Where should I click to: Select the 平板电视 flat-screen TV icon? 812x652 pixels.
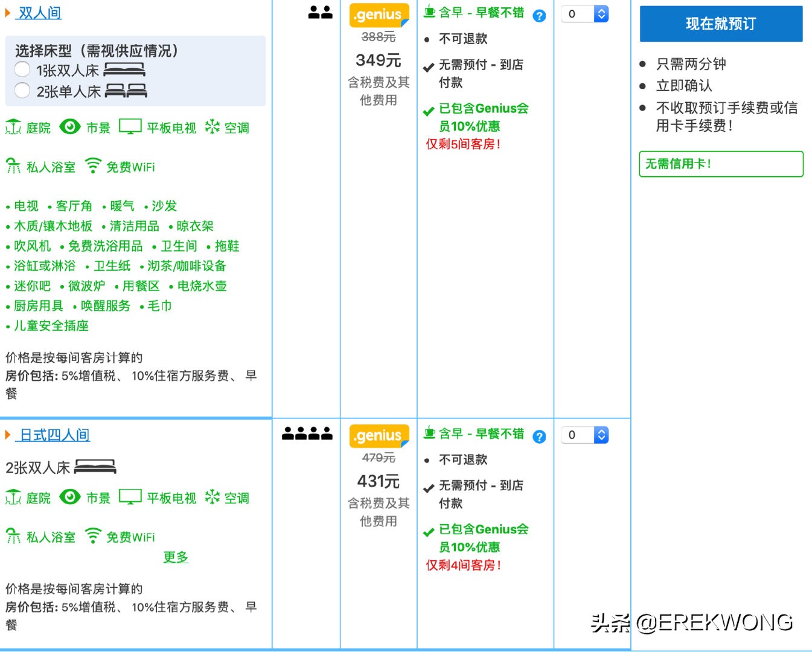(x=130, y=126)
